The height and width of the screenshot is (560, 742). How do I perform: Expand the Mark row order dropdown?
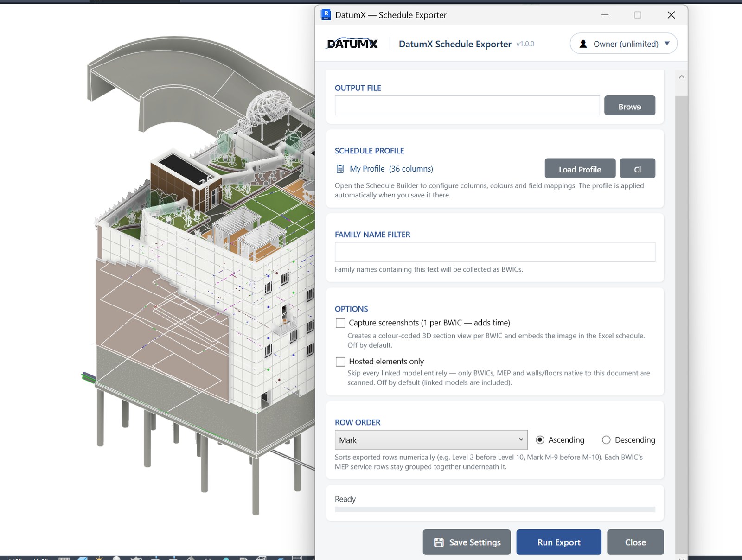pos(431,440)
